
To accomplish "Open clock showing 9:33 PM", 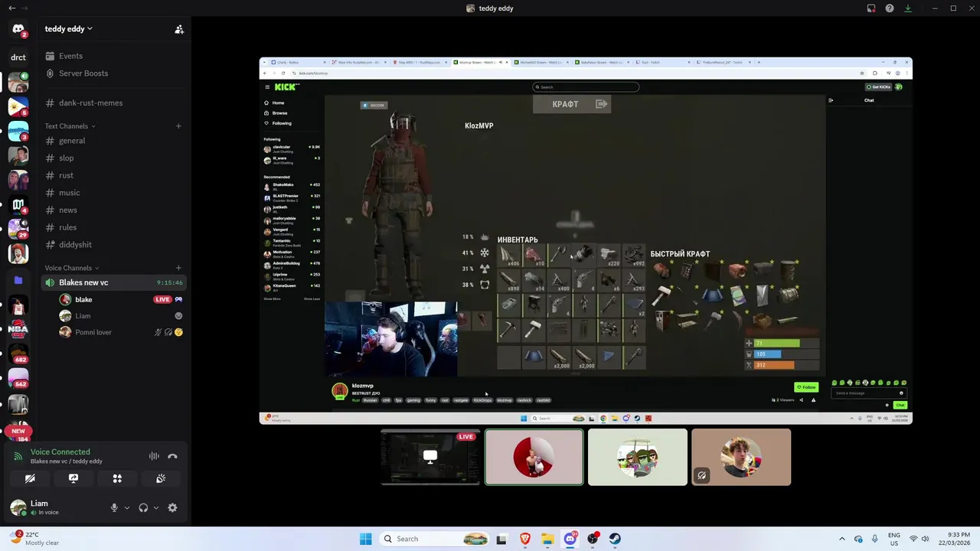I will point(954,539).
